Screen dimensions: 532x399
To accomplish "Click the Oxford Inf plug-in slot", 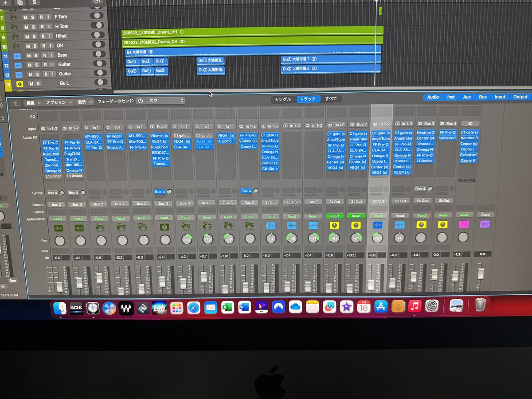I will pos(468,155).
